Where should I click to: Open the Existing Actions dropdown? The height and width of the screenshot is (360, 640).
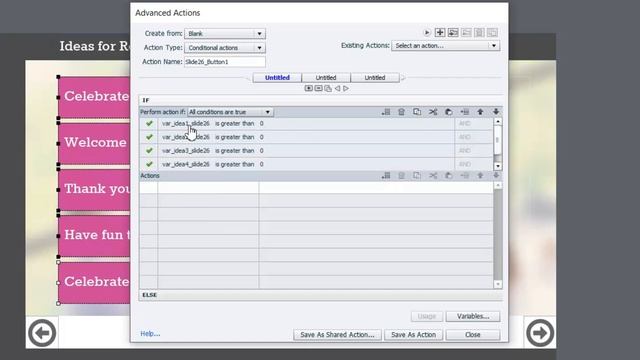point(446,46)
